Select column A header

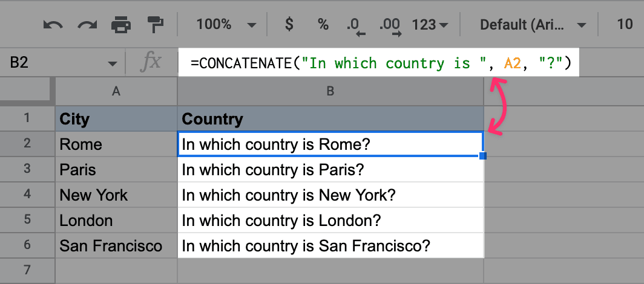[116, 91]
